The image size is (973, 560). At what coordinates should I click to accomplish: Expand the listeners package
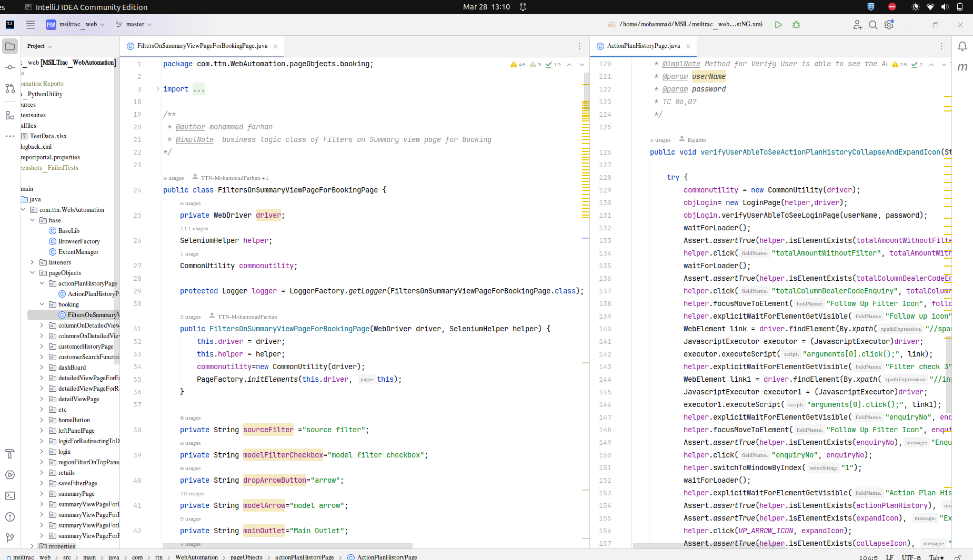coord(33,262)
